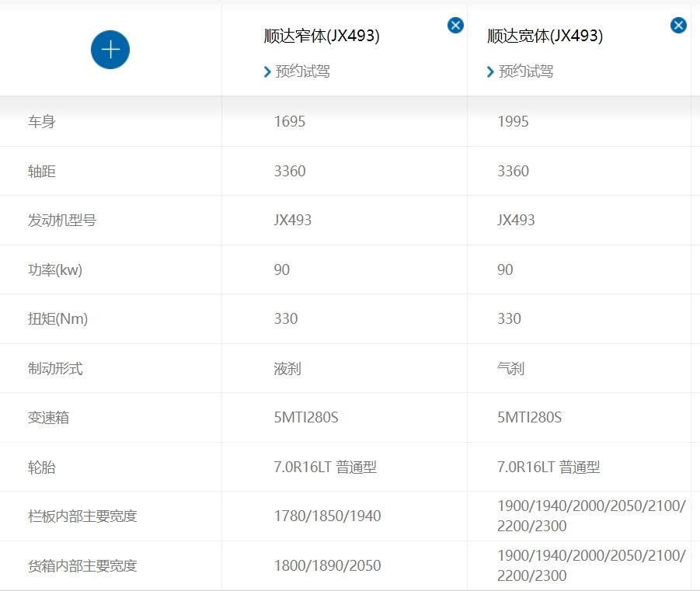Select 轮胎 7.0R16LT 普通型 for 顺达宽体

[549, 467]
